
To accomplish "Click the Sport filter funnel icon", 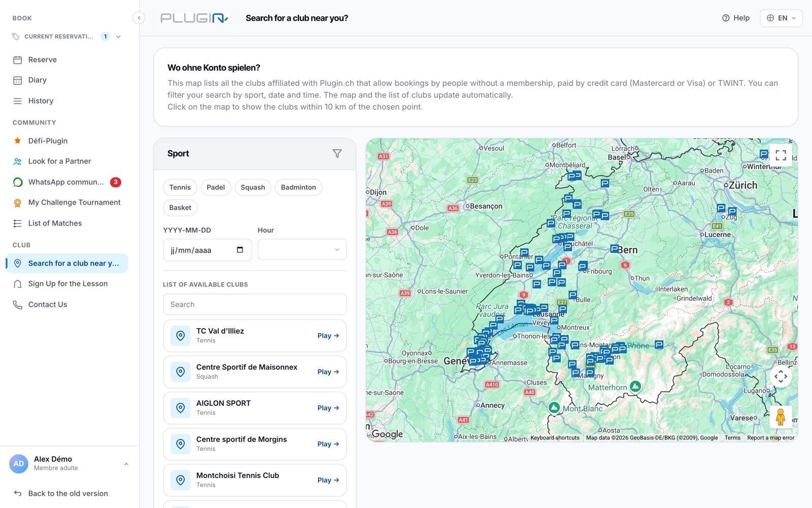I will [337, 153].
